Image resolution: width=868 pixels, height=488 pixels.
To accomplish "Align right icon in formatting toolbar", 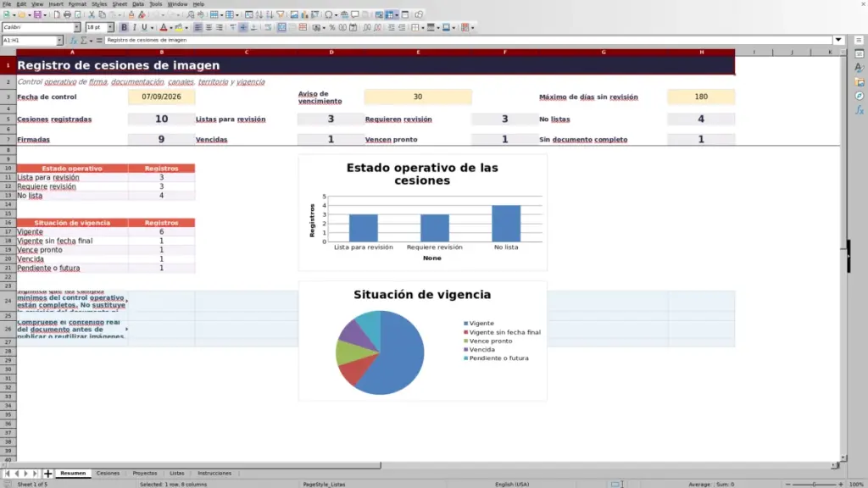I will tap(220, 28).
